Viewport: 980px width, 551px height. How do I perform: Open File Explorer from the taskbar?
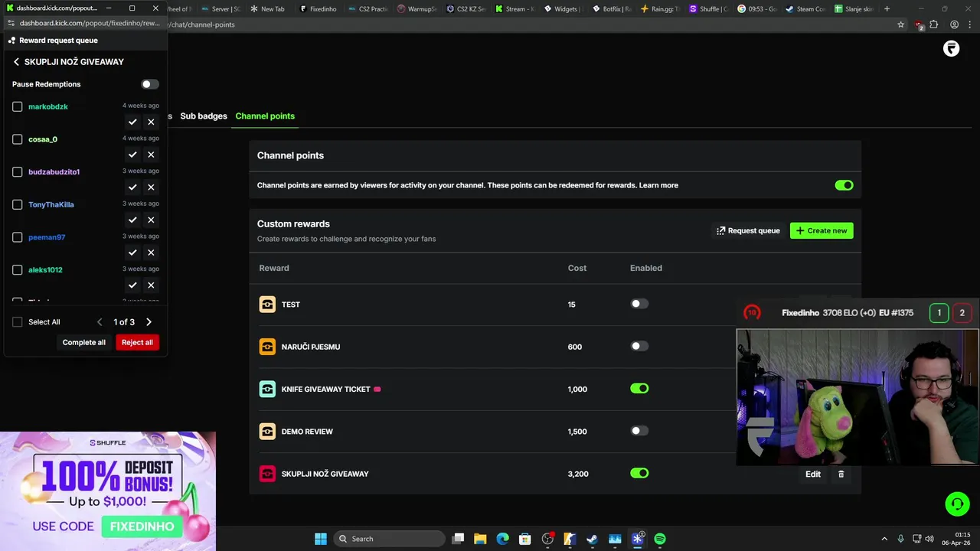click(x=479, y=539)
